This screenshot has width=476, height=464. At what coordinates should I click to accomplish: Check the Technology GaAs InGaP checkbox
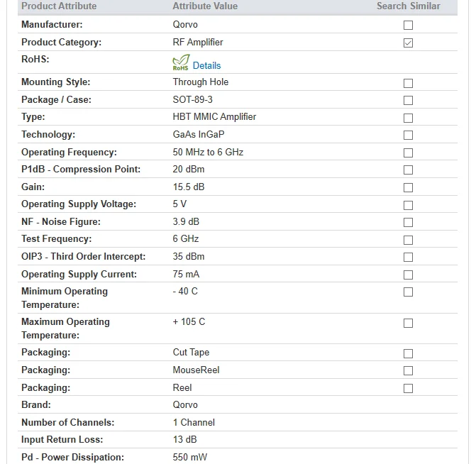point(408,135)
